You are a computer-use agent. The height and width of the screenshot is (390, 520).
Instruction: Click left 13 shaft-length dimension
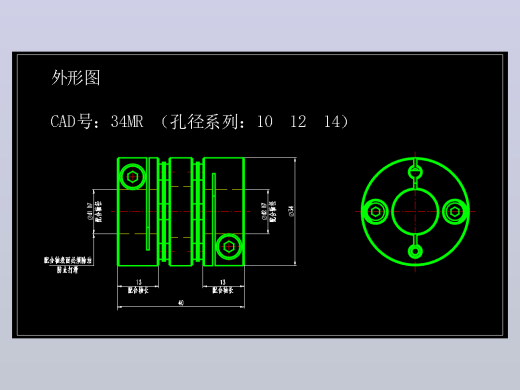[138, 282]
